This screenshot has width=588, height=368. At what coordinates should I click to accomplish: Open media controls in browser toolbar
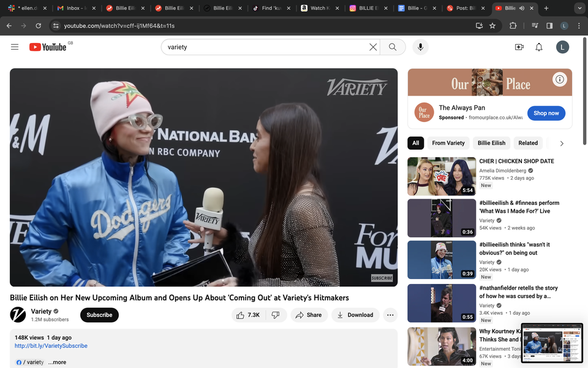coord(535,26)
